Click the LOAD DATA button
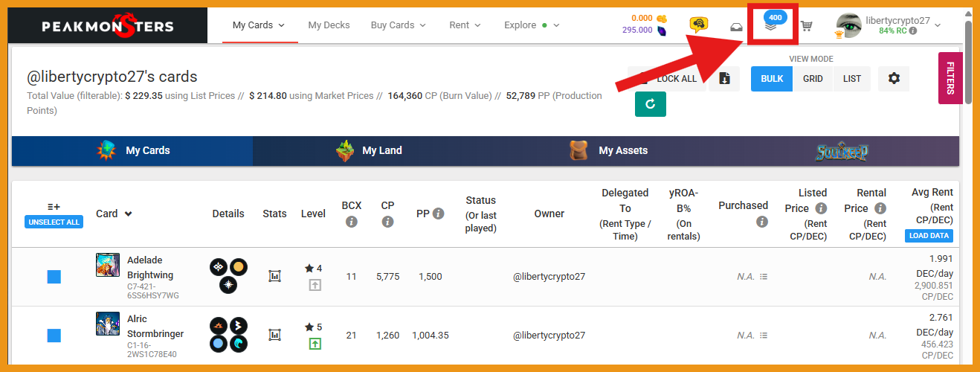 [929, 236]
